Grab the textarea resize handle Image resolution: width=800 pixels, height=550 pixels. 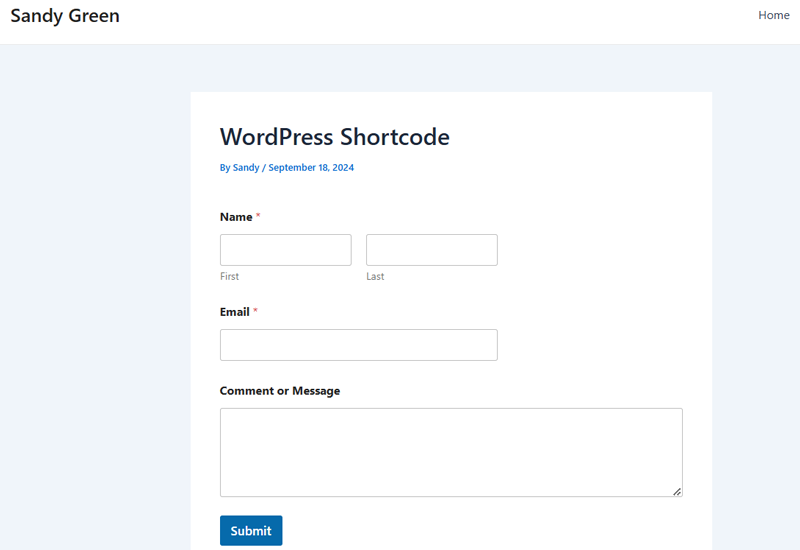coord(677,491)
